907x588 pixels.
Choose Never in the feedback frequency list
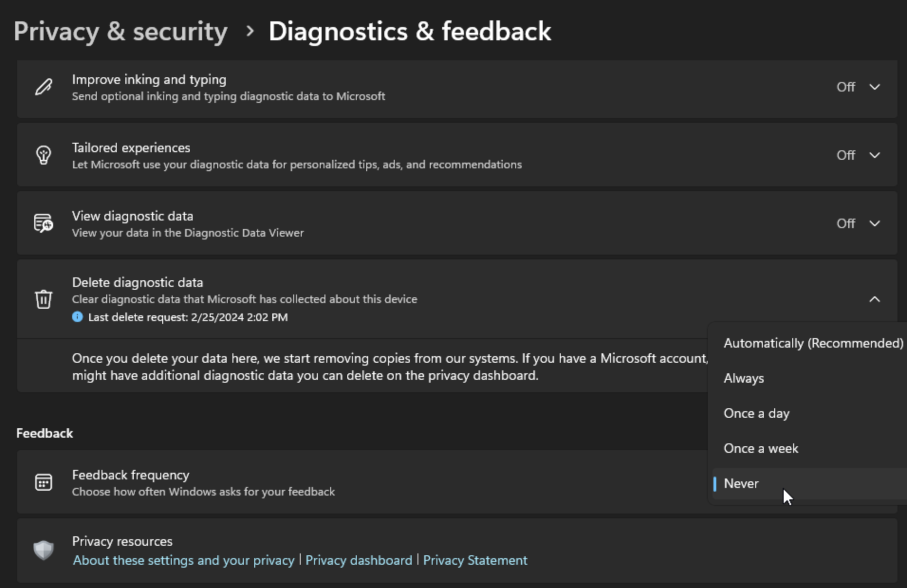[810, 484]
